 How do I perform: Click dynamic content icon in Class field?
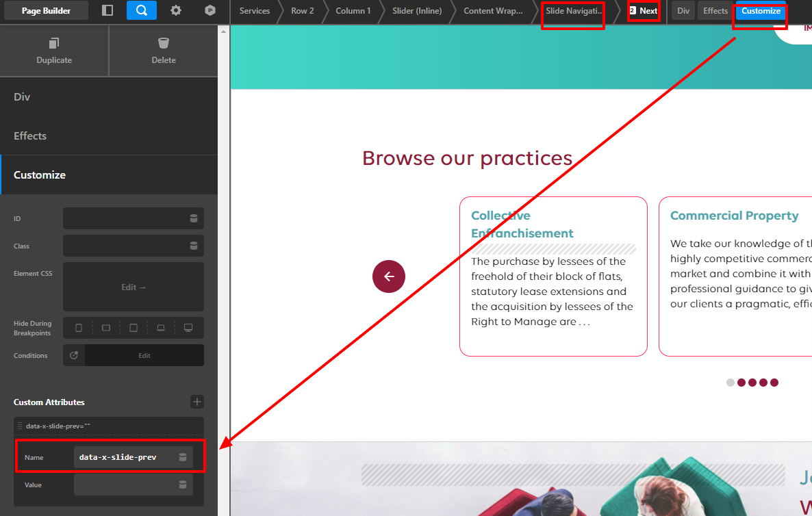194,246
